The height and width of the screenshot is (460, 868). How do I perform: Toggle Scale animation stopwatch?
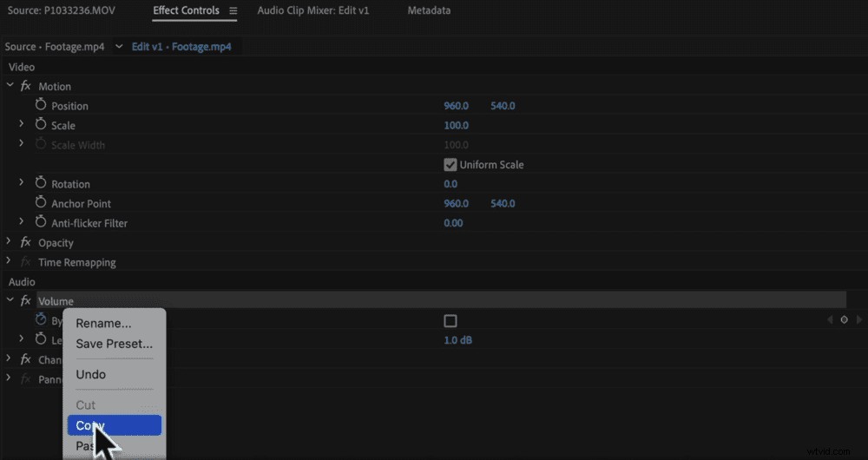[x=41, y=125]
